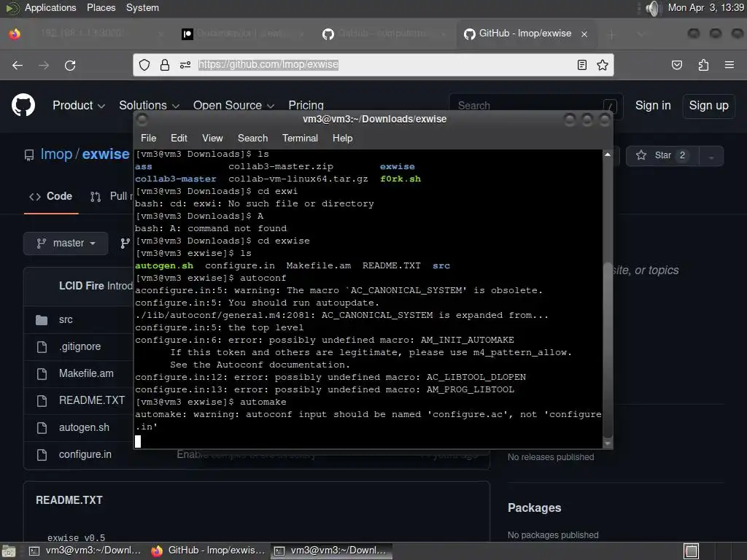Click the Sign up button
This screenshot has height=560, width=747.
(x=708, y=105)
